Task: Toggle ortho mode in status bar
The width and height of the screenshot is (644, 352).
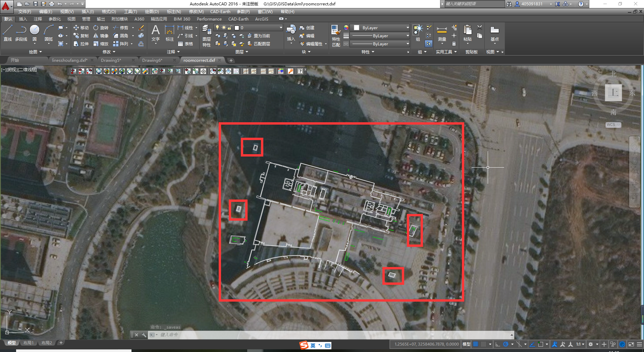Action: (498, 344)
